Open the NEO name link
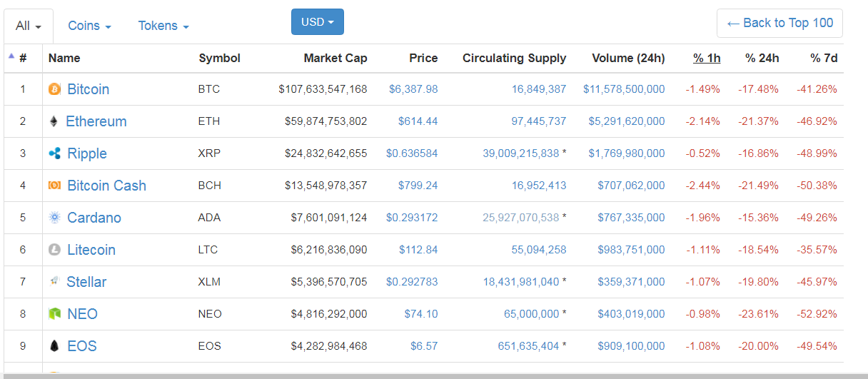 click(x=82, y=314)
